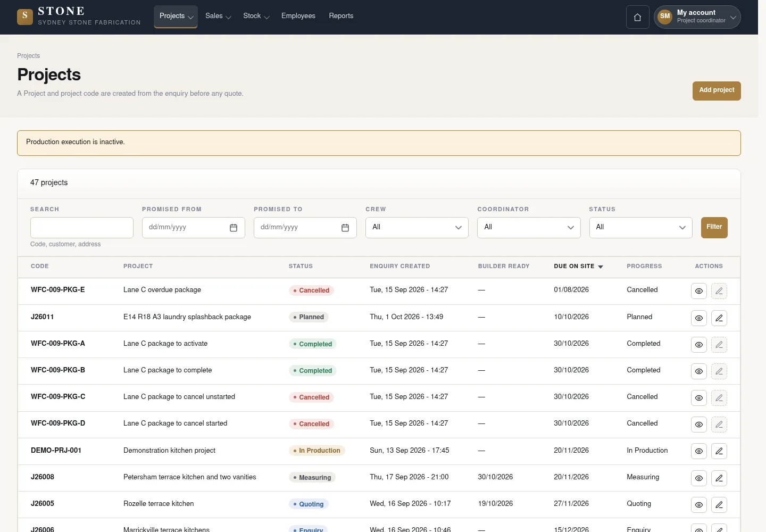
Task: View project WFC-009-PKG-C details
Action: (x=699, y=398)
